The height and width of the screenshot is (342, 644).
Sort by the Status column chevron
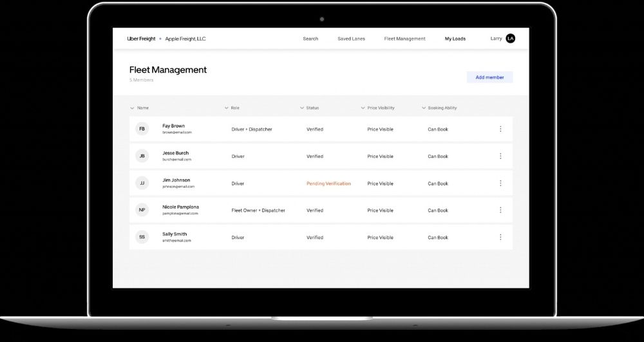(x=302, y=108)
